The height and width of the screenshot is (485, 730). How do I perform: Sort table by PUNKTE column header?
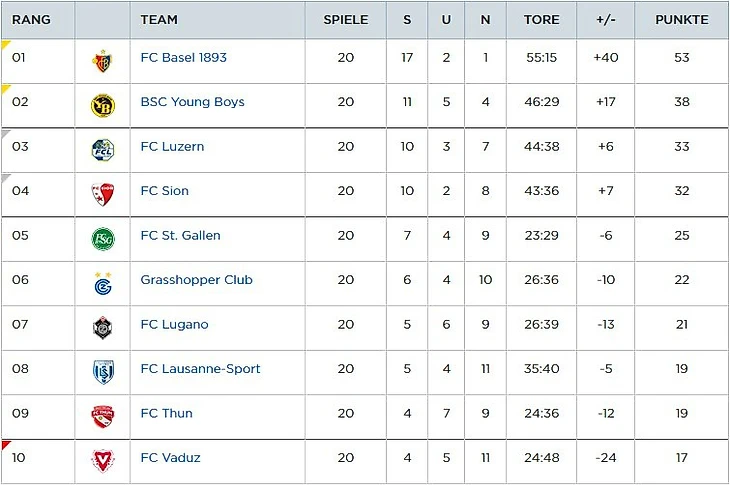pyautogui.click(x=681, y=20)
